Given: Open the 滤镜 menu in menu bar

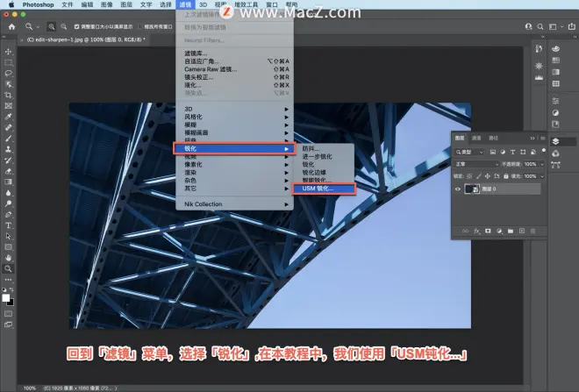Looking at the screenshot, I should pyautogui.click(x=185, y=4).
